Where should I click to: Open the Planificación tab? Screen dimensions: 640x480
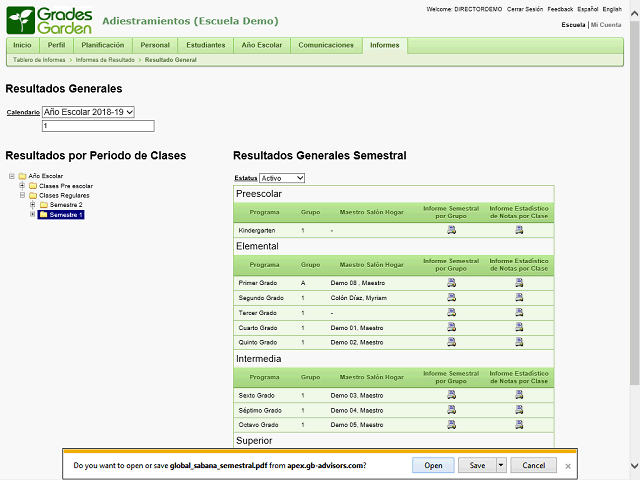102,45
